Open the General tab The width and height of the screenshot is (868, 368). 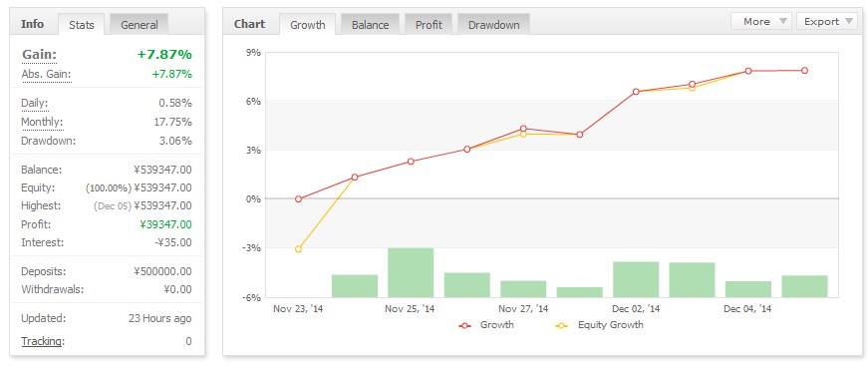(139, 24)
